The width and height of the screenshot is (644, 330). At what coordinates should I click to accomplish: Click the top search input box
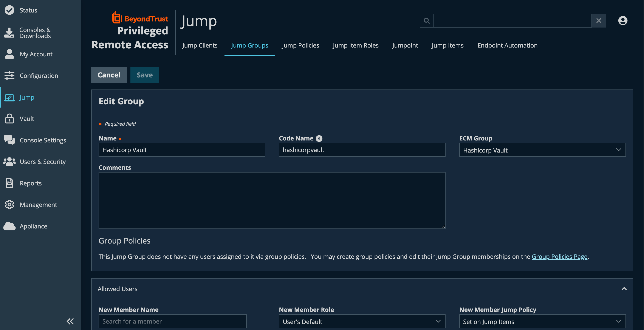click(x=512, y=20)
